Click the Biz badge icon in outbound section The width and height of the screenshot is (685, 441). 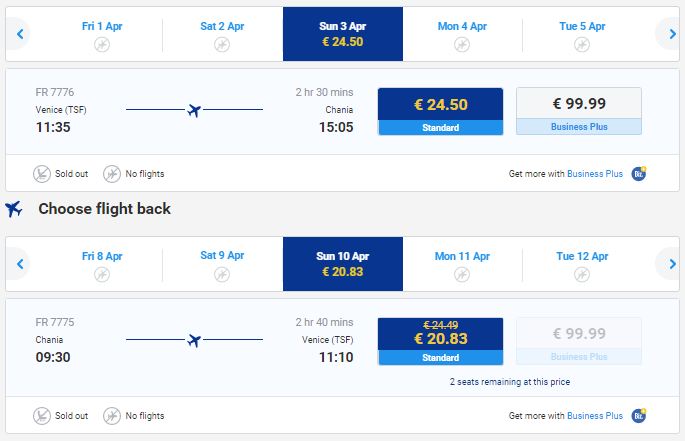pyautogui.click(x=638, y=173)
